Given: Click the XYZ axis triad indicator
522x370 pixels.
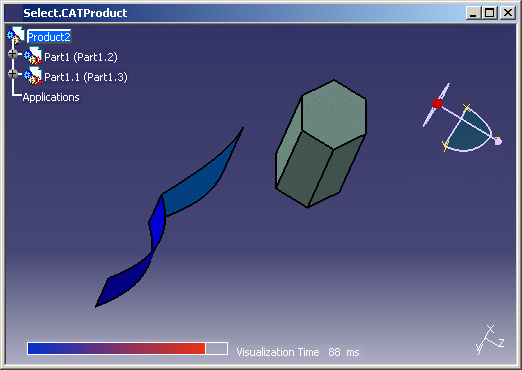Looking at the screenshot, I should 490,340.
